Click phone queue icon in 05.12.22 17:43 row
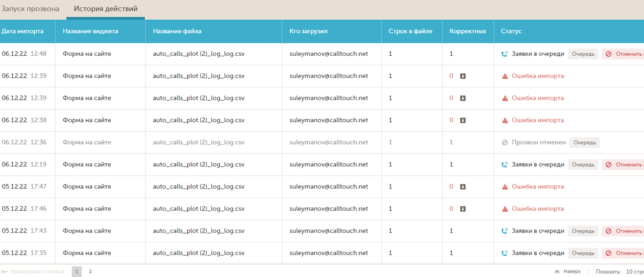This screenshot has width=644, height=277. (505, 231)
